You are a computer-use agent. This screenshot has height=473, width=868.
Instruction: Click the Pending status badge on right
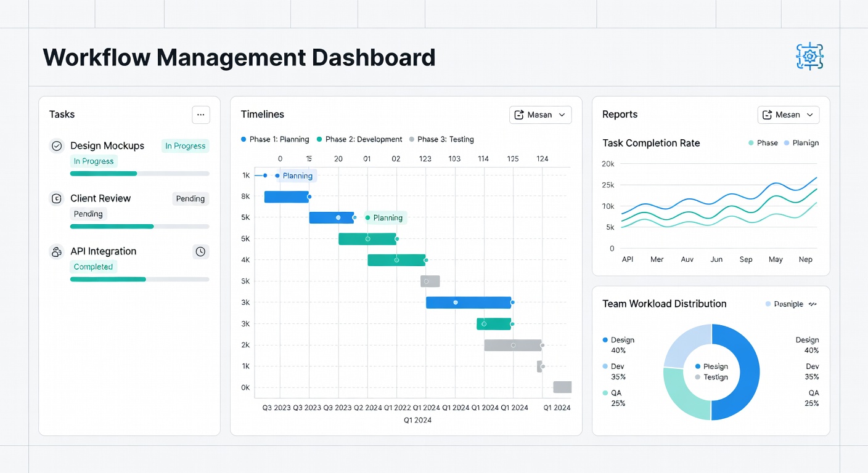[x=190, y=199]
